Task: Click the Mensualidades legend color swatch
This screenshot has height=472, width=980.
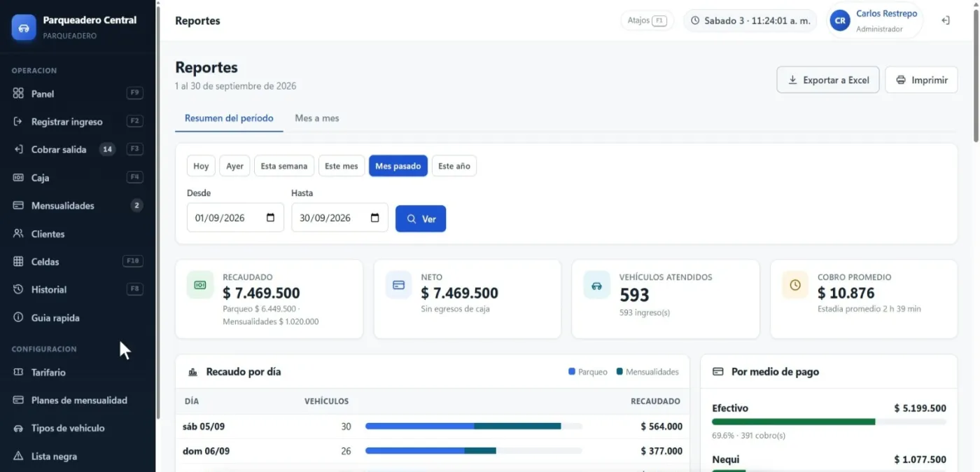Action: [x=619, y=372]
